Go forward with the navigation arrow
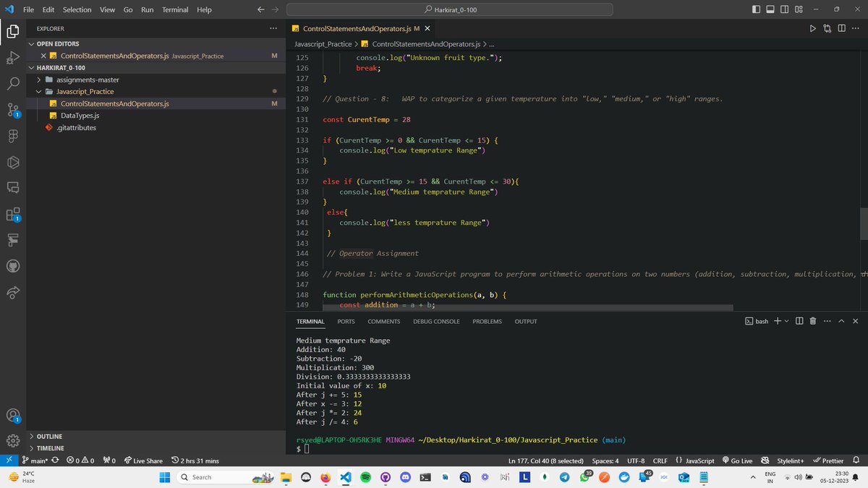 (275, 9)
